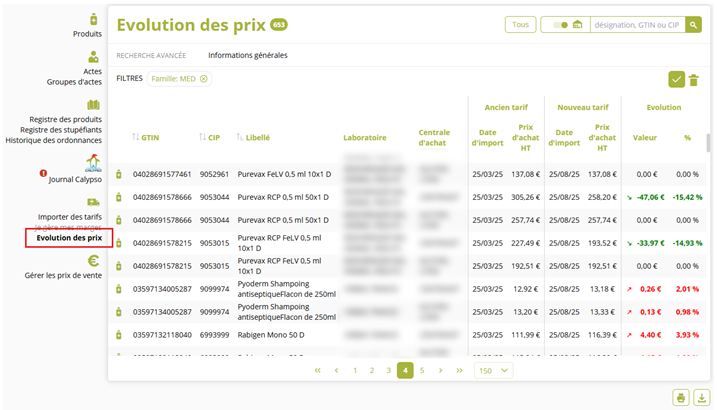
Task: Click Rabigen Mono 50 D label
Action: 271,335
